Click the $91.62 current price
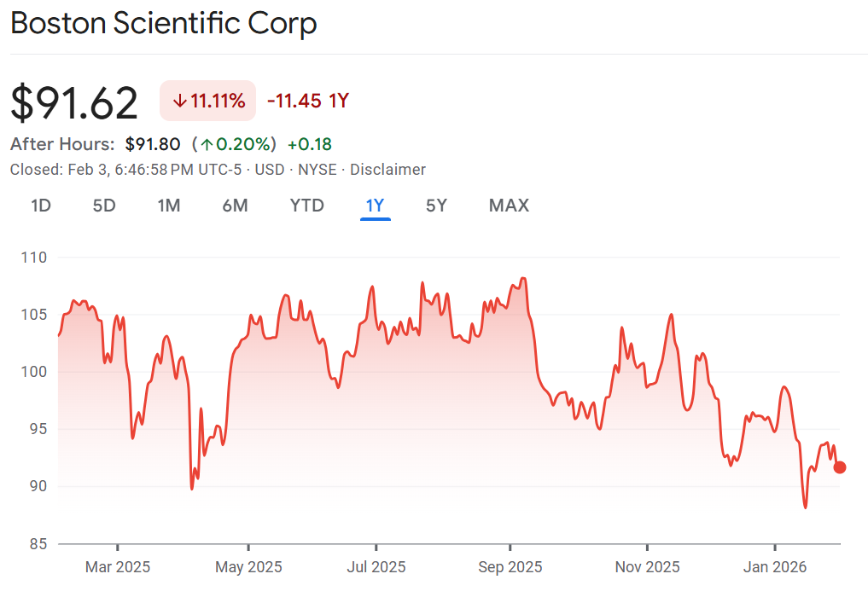This screenshot has width=868, height=597. [74, 102]
